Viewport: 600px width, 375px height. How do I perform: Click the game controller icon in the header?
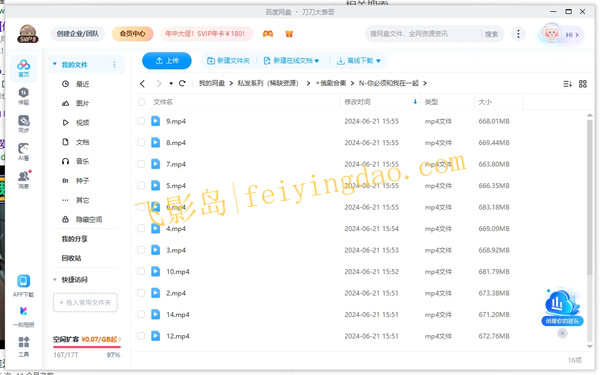pos(268,34)
